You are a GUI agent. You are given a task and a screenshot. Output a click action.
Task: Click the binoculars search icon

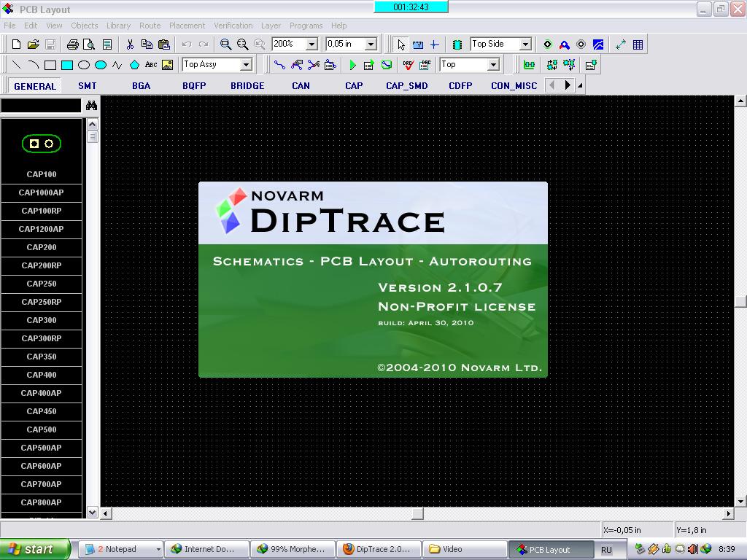[91, 106]
